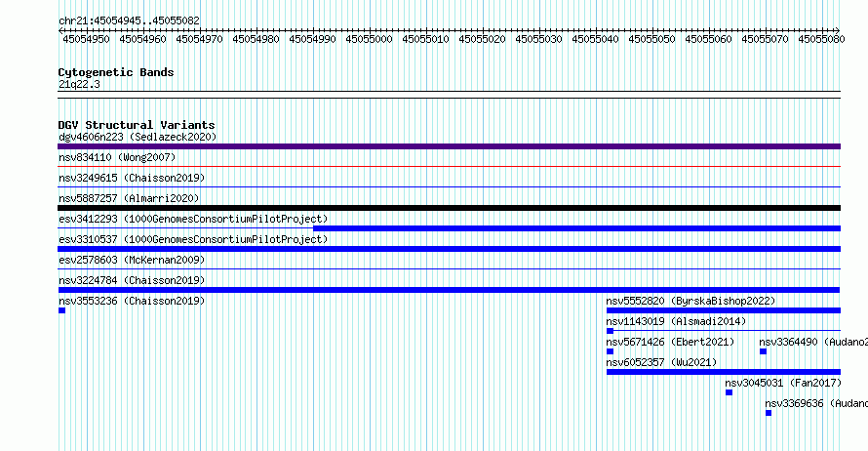Click ruler position 45055020
This screenshot has width=868, height=451.
click(482, 39)
